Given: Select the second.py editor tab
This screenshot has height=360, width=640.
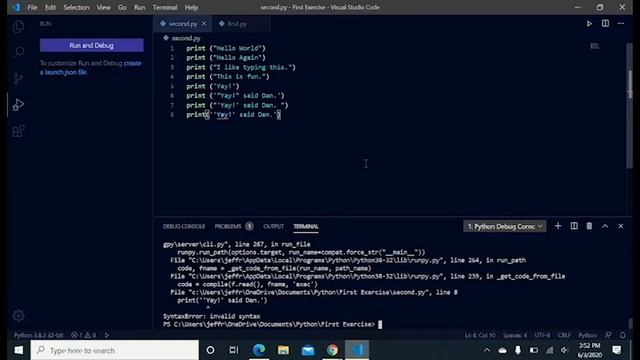Looking at the screenshot, I should point(183,24).
